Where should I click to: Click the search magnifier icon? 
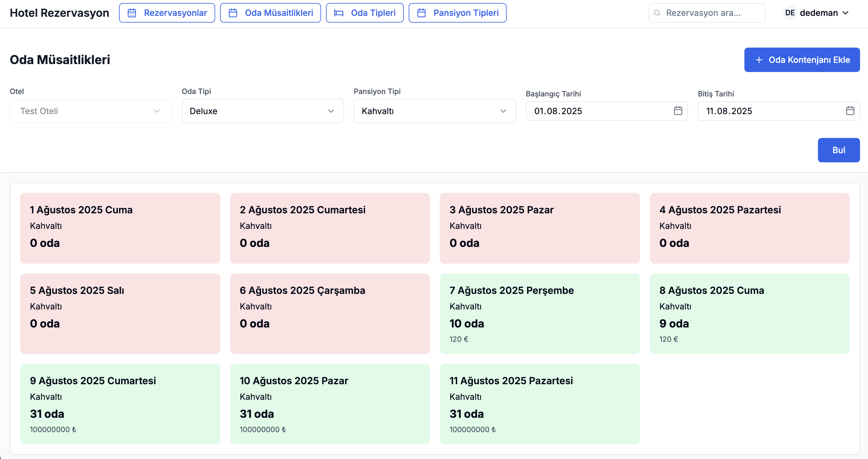tap(657, 13)
